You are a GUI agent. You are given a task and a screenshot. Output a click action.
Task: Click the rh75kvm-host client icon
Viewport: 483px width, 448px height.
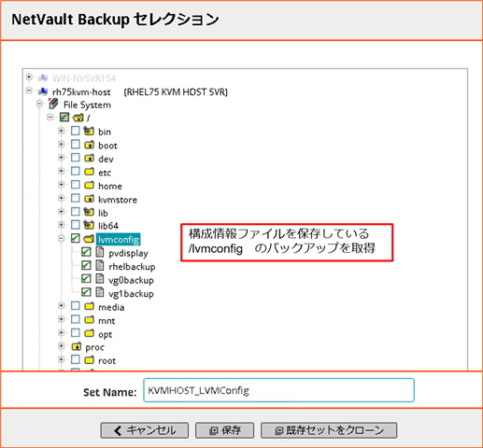point(43,91)
